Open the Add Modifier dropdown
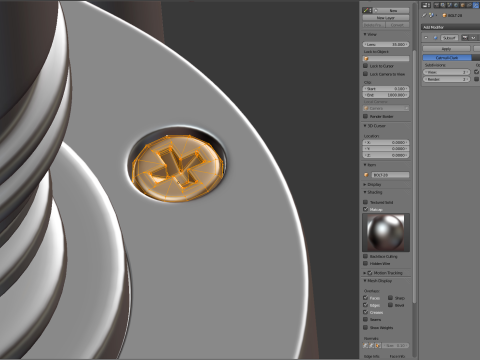The height and width of the screenshot is (360, 480). pos(451,27)
